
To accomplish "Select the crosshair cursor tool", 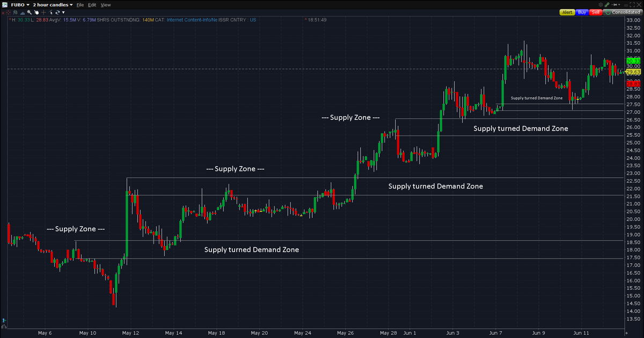I will (x=43, y=12).
